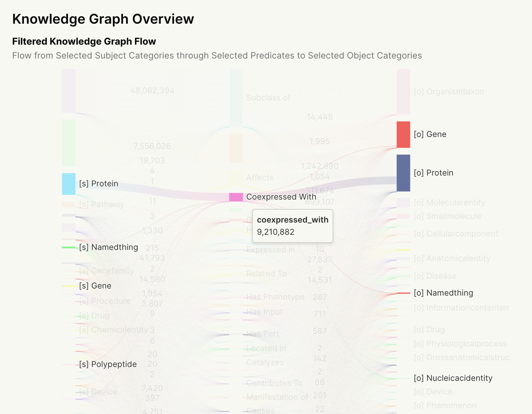Click the faded Has Phenotype predicate label
The height and width of the screenshot is (414, 532).
275,297
